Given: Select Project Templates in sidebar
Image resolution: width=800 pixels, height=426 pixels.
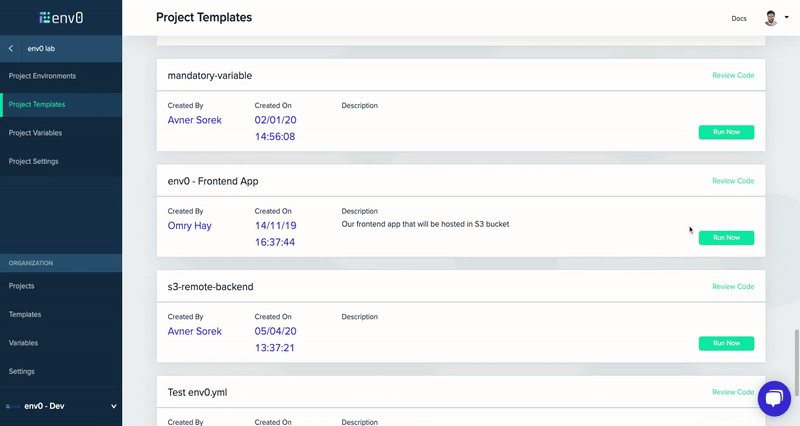Looking at the screenshot, I should tap(37, 104).
